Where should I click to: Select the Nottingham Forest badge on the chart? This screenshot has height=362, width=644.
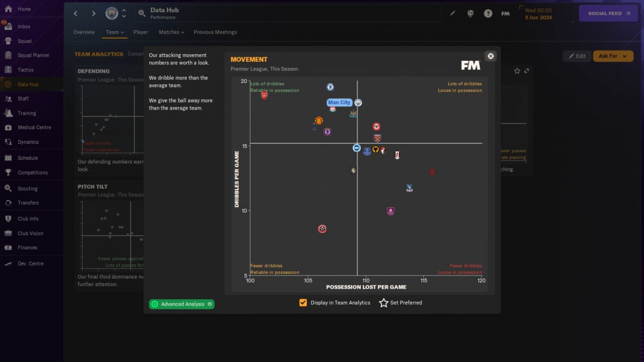432,171
